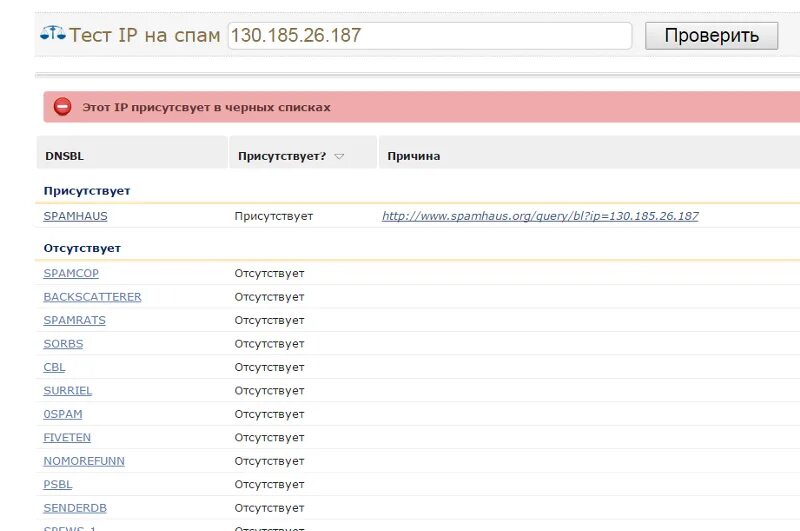Screen dimensions: 800x531
Task: Click the Тест IP на спам title
Action: pos(145,35)
